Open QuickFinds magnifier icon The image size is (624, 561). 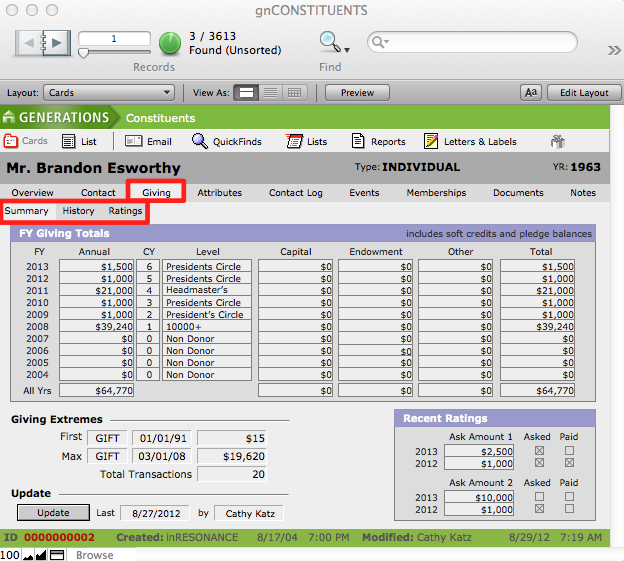(200, 141)
